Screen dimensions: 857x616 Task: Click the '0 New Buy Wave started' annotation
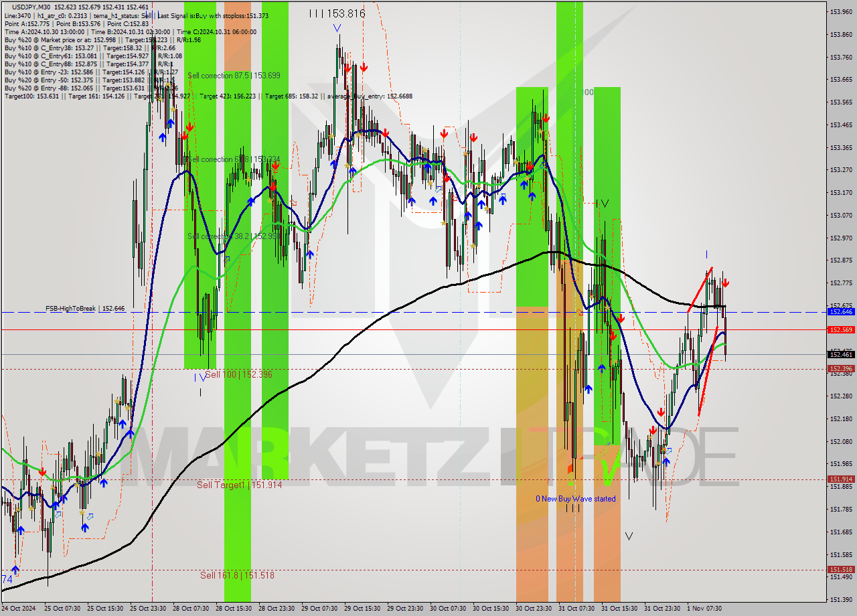(575, 498)
